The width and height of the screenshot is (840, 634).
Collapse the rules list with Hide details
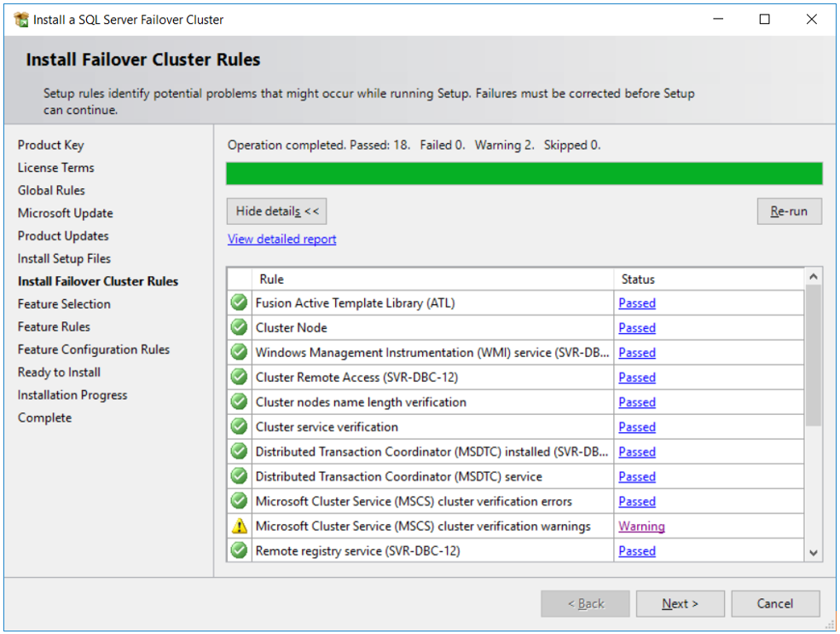point(276,211)
